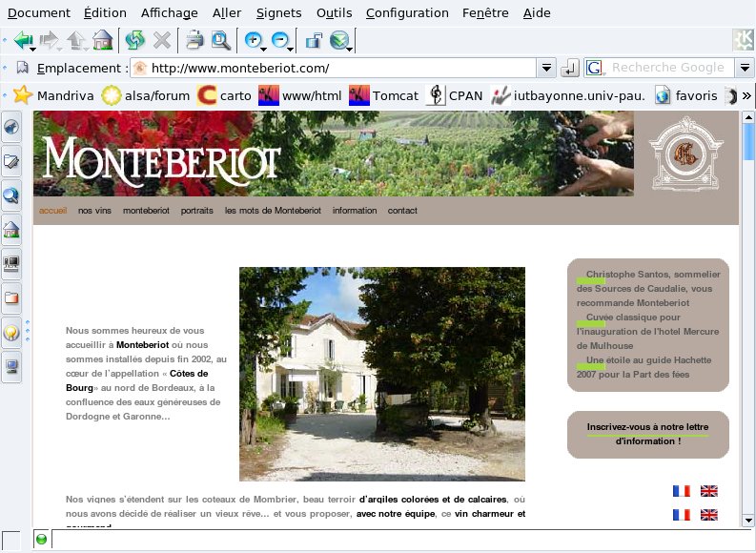Open the Fenêtre menu
The image size is (756, 553).
[x=485, y=13]
